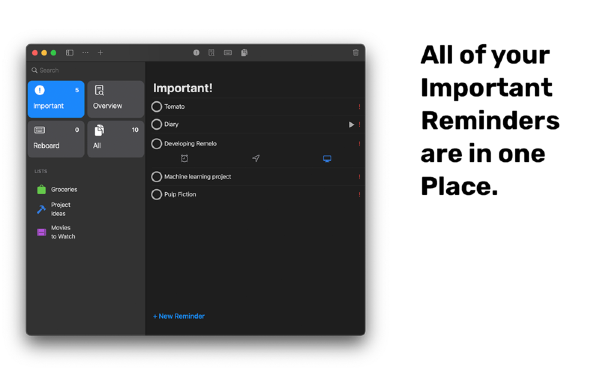Click the Search field
This screenshot has width=600, height=375.
[x=86, y=70]
